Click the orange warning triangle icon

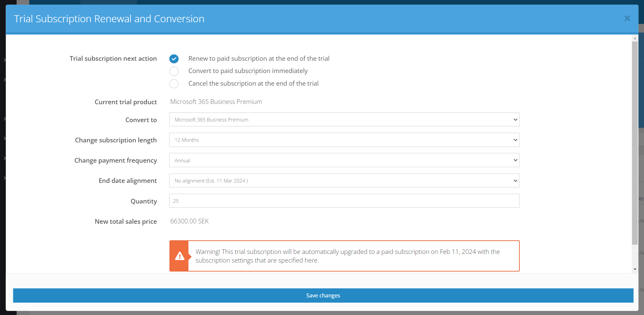pyautogui.click(x=180, y=256)
